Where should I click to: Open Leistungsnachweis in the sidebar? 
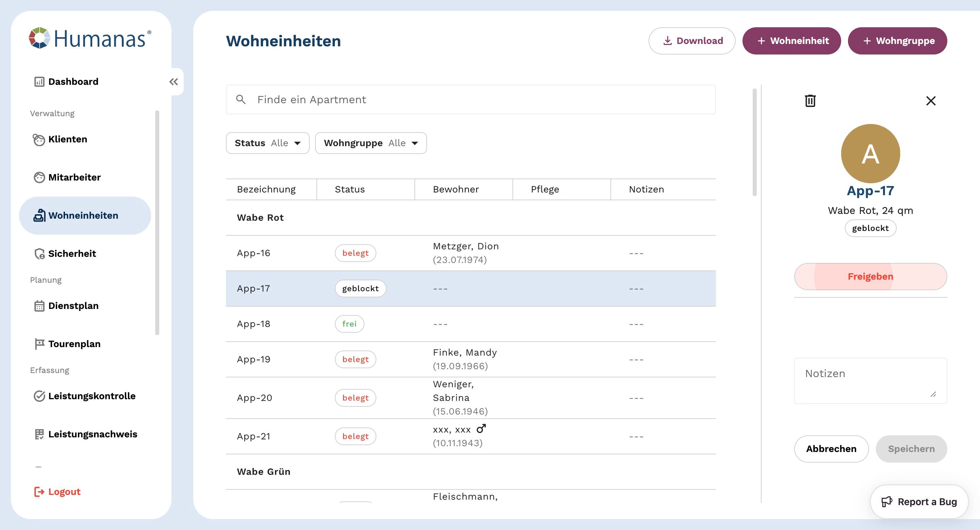tap(93, 434)
